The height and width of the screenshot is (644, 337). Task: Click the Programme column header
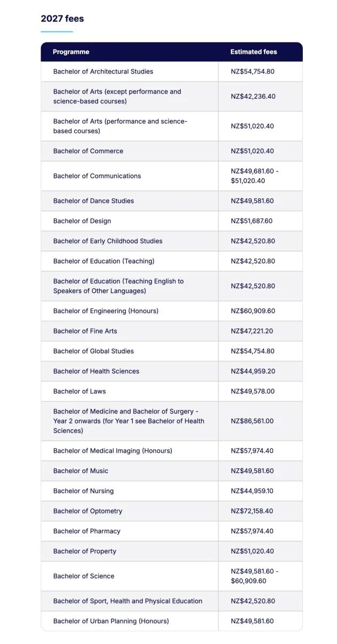tap(71, 52)
